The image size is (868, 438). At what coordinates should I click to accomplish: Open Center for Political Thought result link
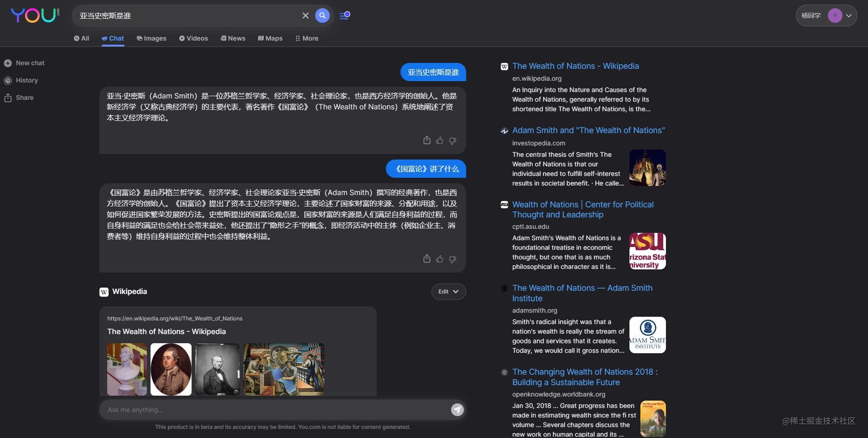(583, 210)
